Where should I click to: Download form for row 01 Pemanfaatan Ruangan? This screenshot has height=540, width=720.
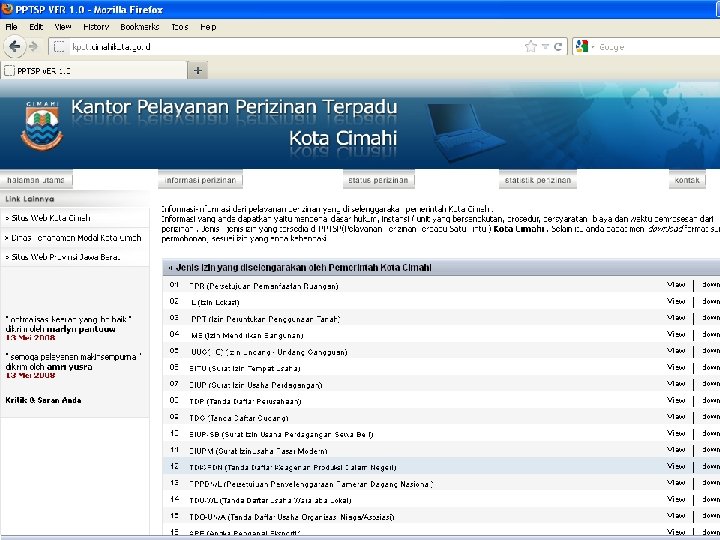click(x=711, y=285)
